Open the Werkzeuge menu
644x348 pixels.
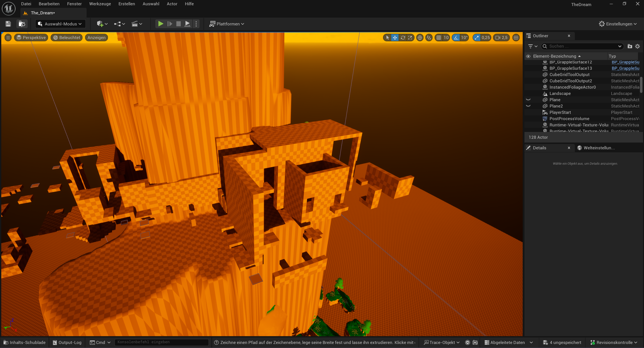tap(100, 4)
